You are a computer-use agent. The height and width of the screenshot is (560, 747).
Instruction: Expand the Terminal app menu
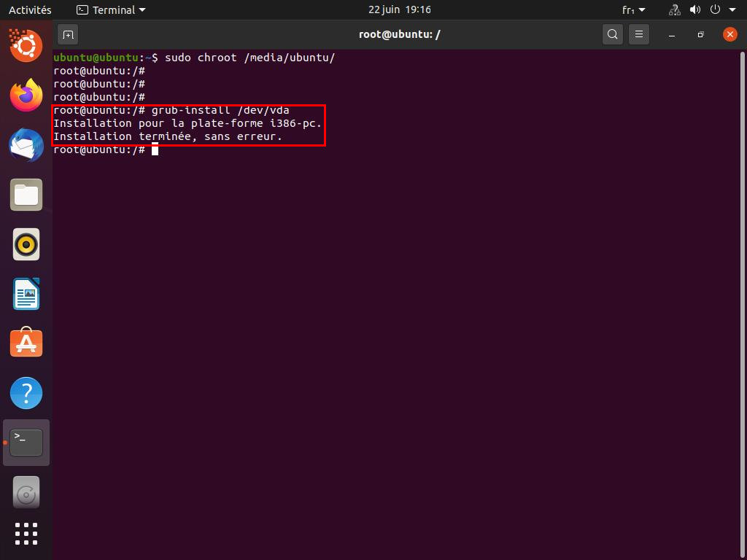pyautogui.click(x=111, y=9)
